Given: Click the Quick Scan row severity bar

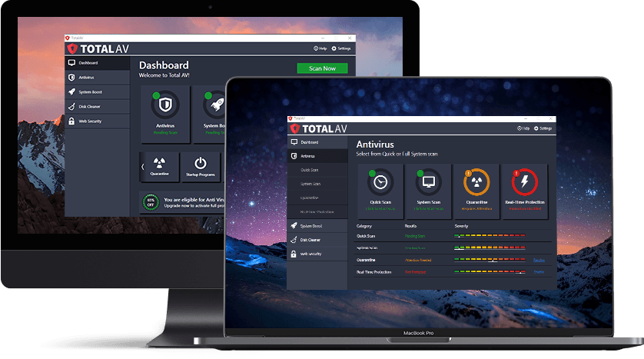Looking at the screenshot, I should [490, 236].
